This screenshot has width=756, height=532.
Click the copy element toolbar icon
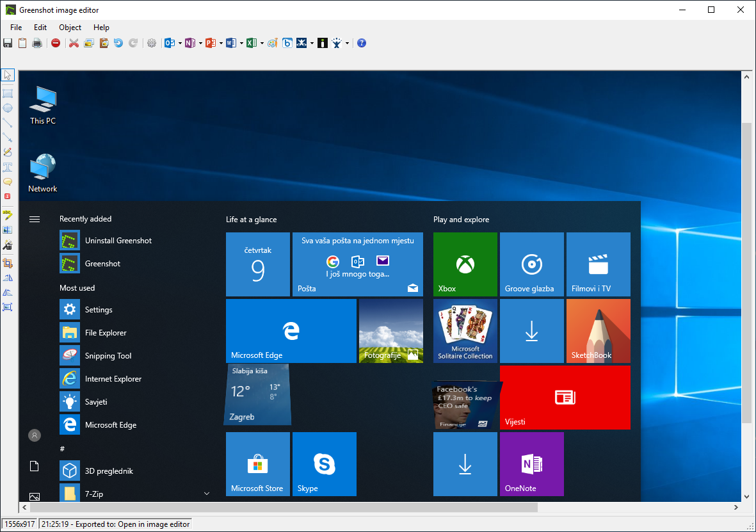tap(89, 43)
